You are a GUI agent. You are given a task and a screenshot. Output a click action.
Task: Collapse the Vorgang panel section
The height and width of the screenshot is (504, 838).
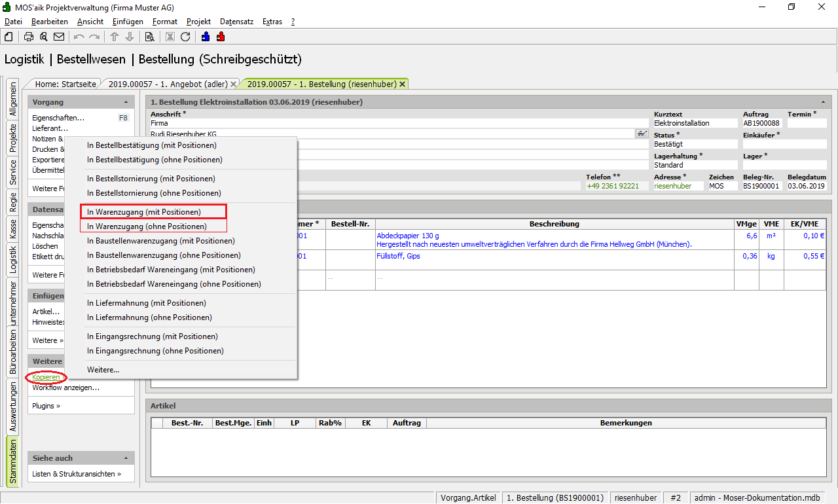(126, 103)
